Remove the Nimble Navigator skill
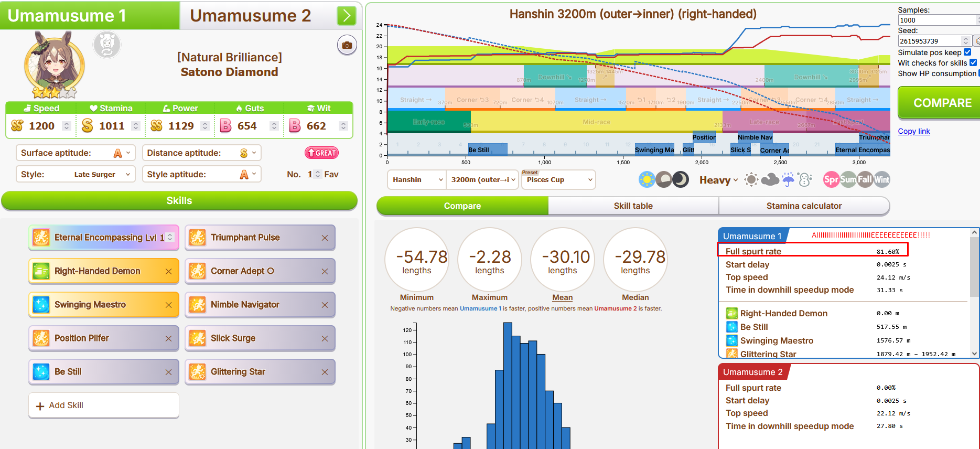The width and height of the screenshot is (980, 449). point(325,305)
